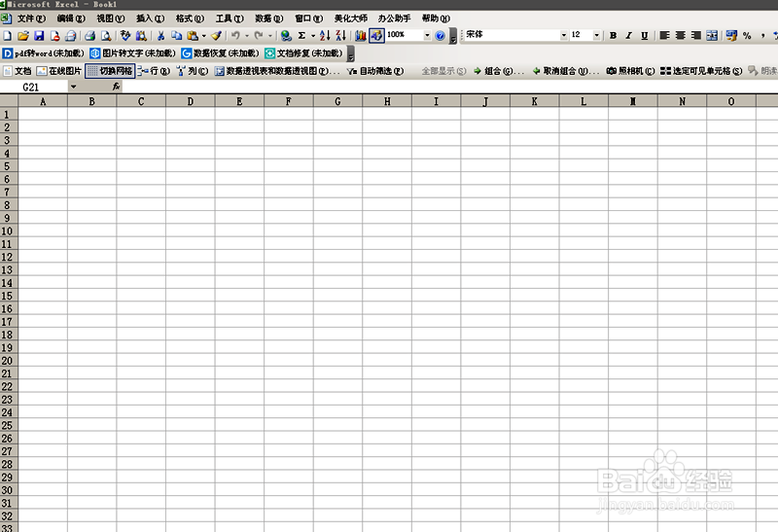Viewport: 778px width, 532px height.
Task: Click 文档修复 add-in button
Action: click(x=303, y=53)
